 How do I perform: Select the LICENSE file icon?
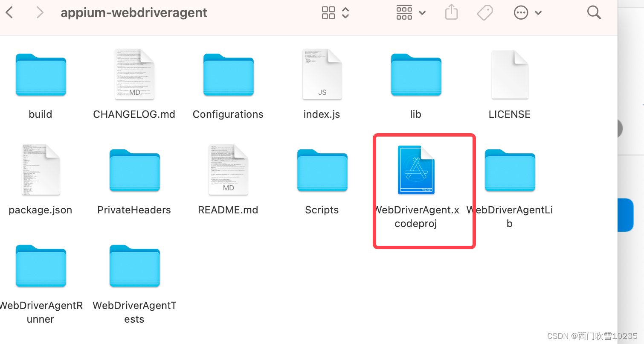[510, 74]
